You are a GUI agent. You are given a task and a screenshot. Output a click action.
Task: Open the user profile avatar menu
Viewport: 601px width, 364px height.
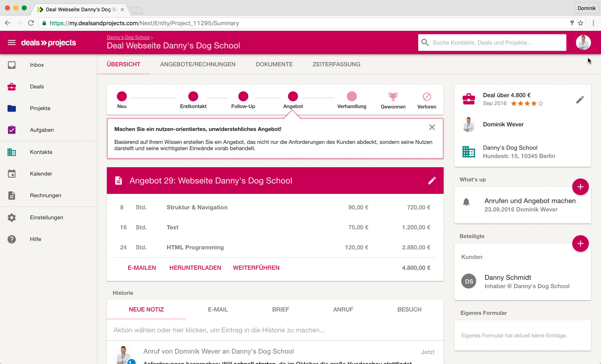pyautogui.click(x=583, y=43)
